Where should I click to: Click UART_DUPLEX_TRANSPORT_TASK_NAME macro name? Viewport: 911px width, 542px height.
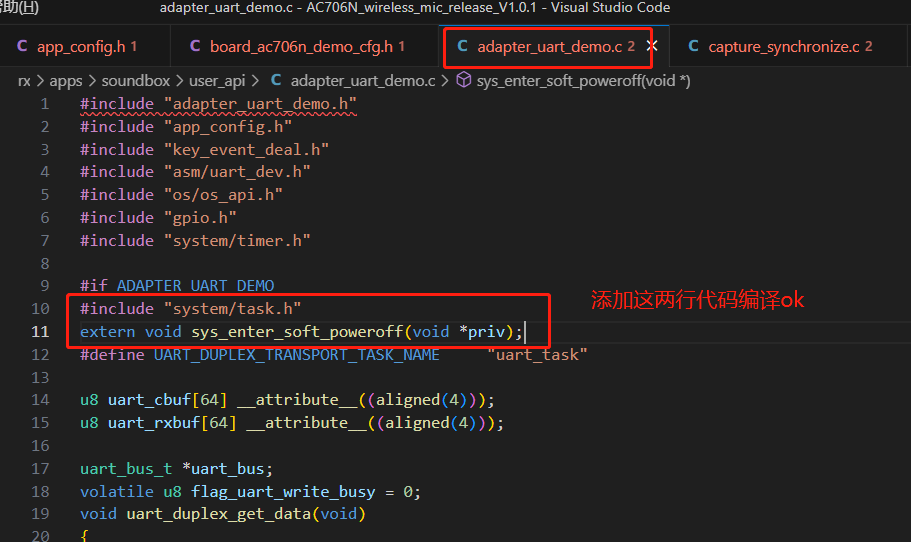point(297,354)
